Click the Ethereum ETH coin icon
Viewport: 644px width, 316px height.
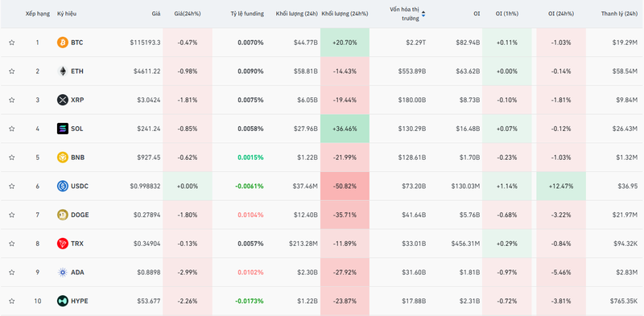63,71
